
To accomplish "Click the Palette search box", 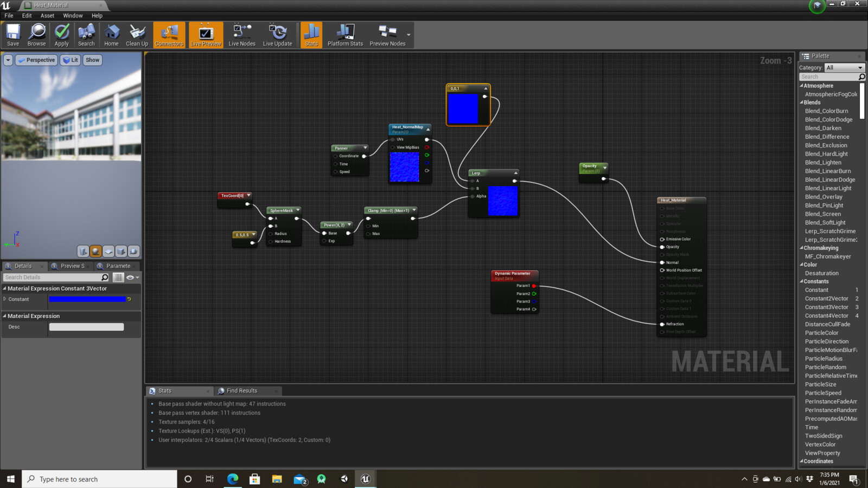I will tap(832, 77).
